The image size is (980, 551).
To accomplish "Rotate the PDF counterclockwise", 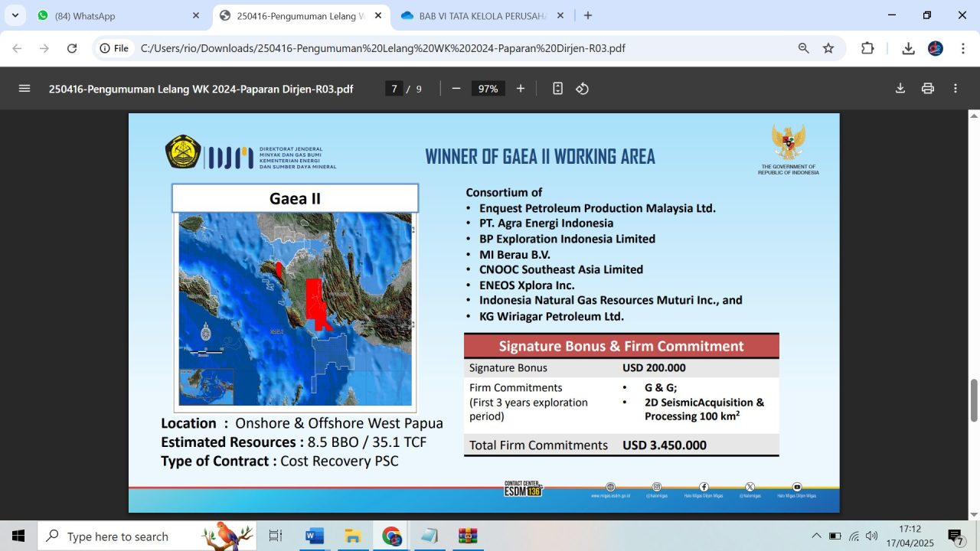I will (583, 89).
